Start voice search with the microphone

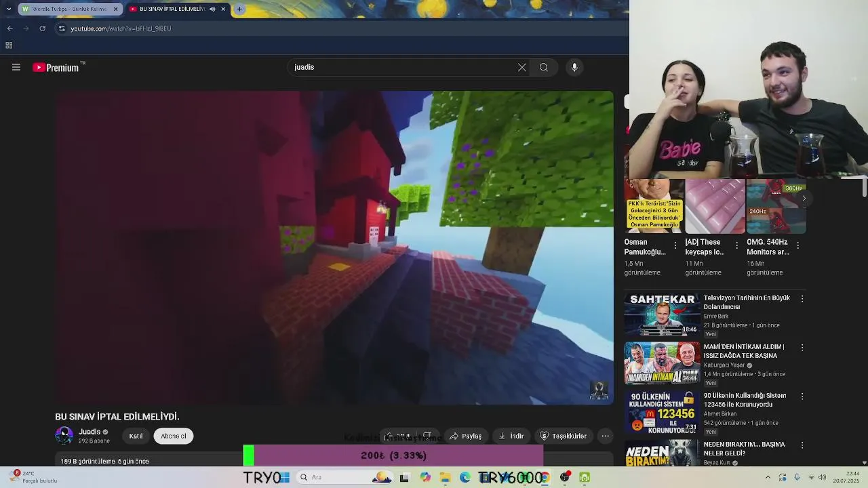click(x=574, y=67)
